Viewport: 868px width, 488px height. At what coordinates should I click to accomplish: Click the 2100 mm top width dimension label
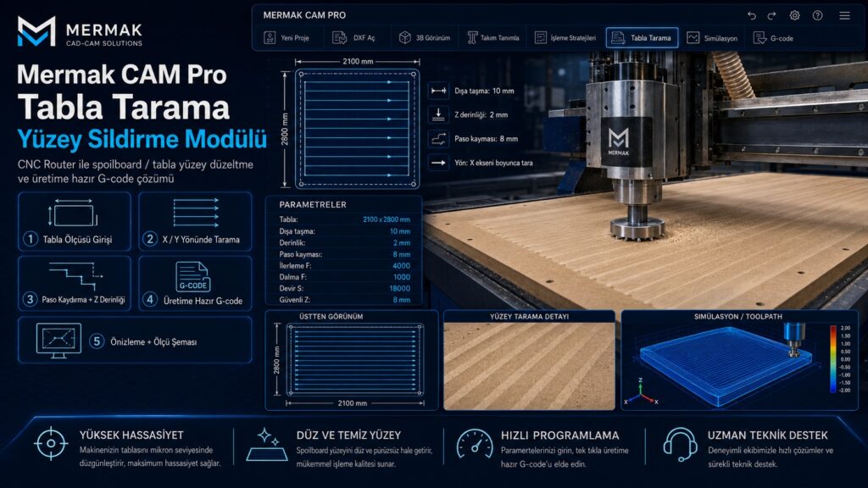358,61
